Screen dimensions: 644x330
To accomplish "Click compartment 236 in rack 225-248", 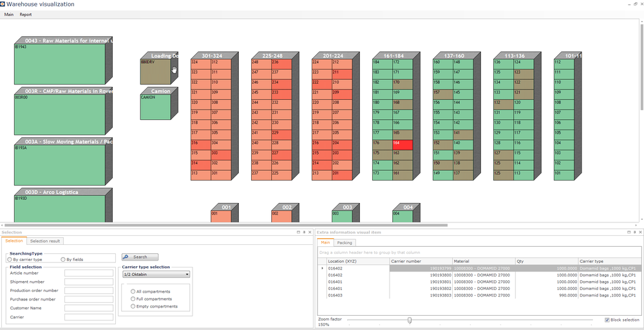I will [x=281, y=64].
